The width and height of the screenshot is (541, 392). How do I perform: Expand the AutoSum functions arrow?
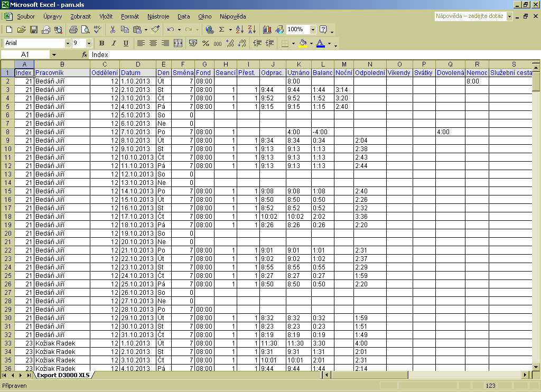tap(230, 30)
